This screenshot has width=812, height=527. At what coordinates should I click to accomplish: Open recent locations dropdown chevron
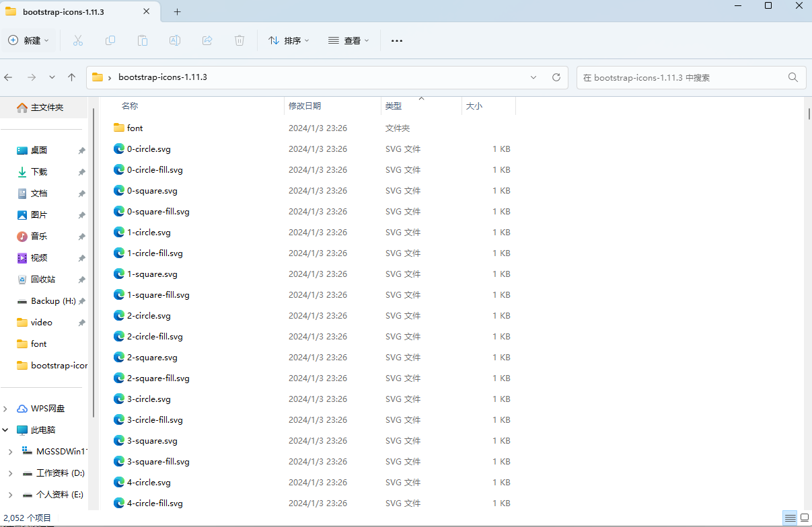point(52,77)
